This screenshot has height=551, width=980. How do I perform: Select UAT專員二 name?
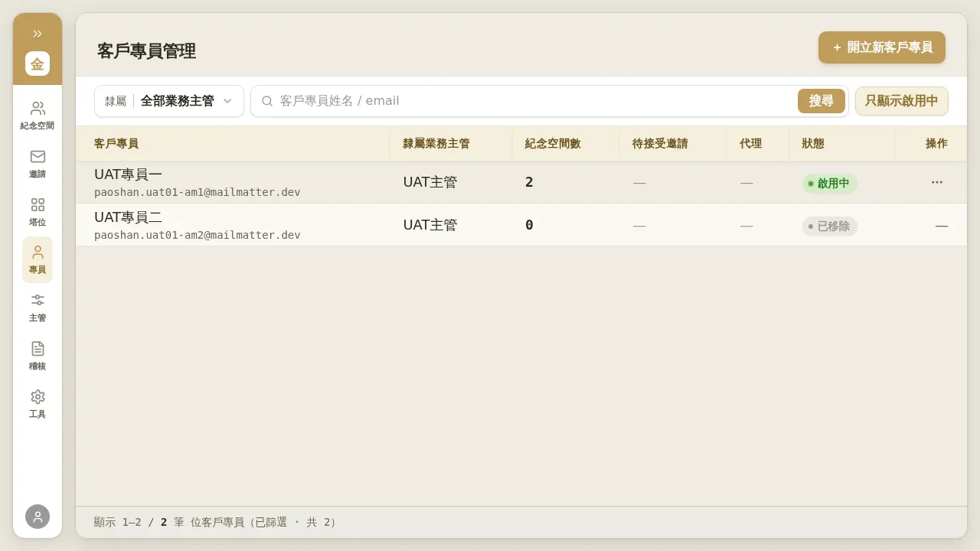(x=128, y=217)
